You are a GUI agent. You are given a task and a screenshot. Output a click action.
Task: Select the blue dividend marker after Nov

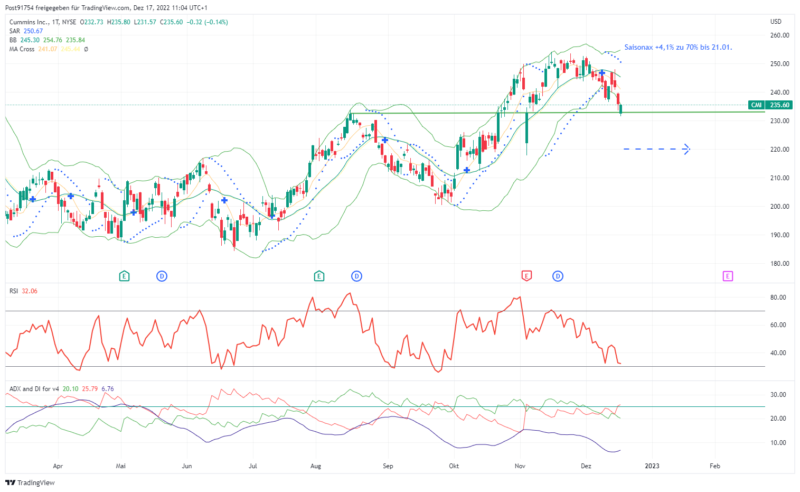558,275
